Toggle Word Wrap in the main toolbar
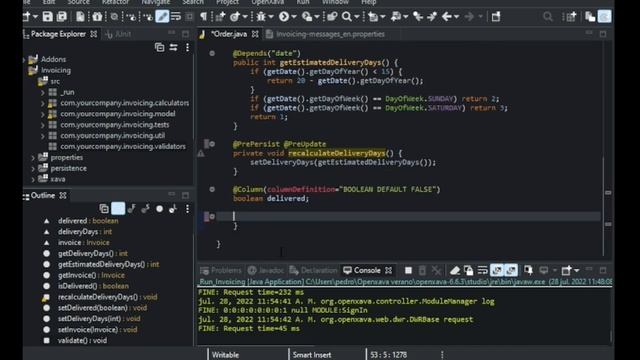The height and width of the screenshot is (360, 640). 176,17
